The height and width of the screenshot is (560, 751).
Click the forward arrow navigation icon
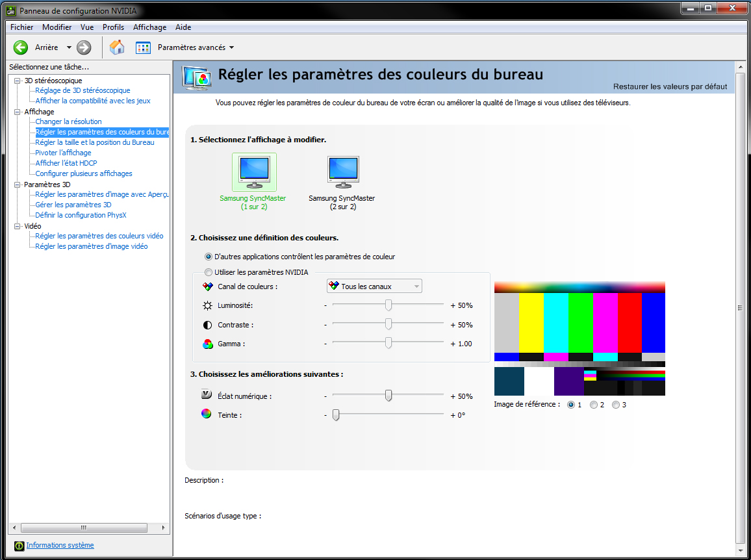coord(84,47)
